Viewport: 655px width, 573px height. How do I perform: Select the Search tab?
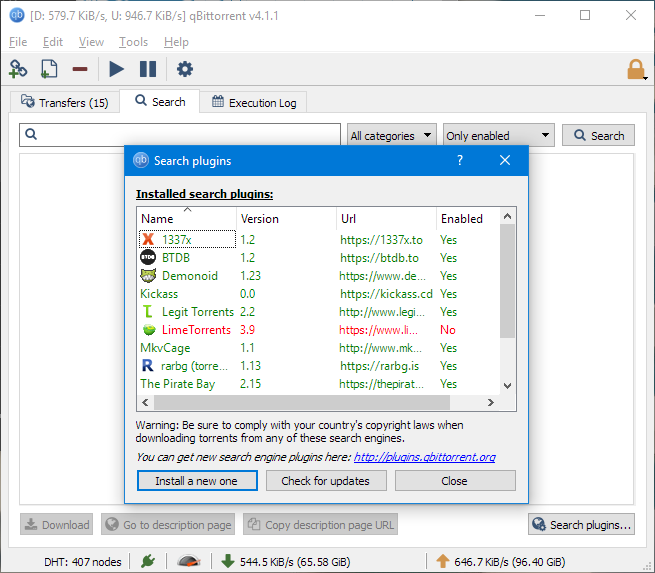[x=160, y=101]
